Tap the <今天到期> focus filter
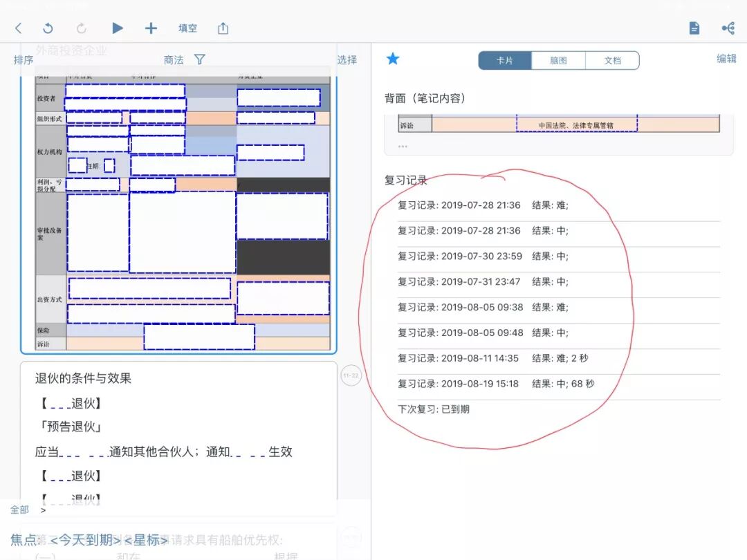747x560 pixels. coord(85,540)
